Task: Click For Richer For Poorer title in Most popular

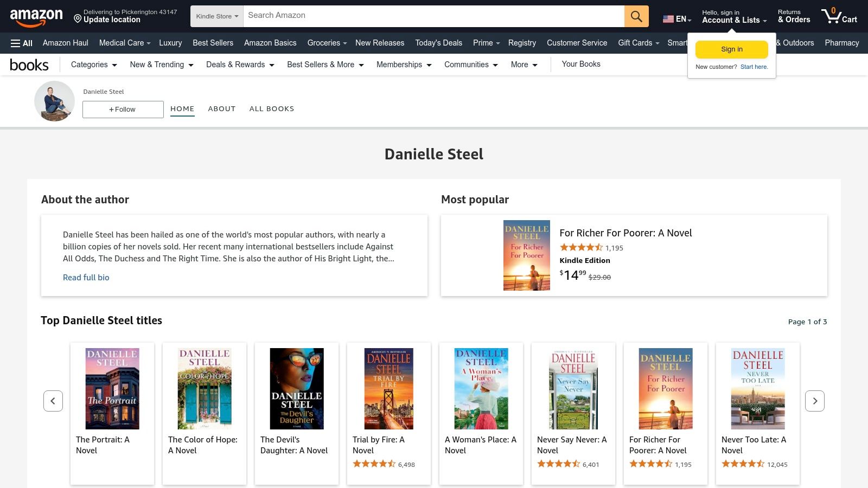Action: [x=626, y=233]
